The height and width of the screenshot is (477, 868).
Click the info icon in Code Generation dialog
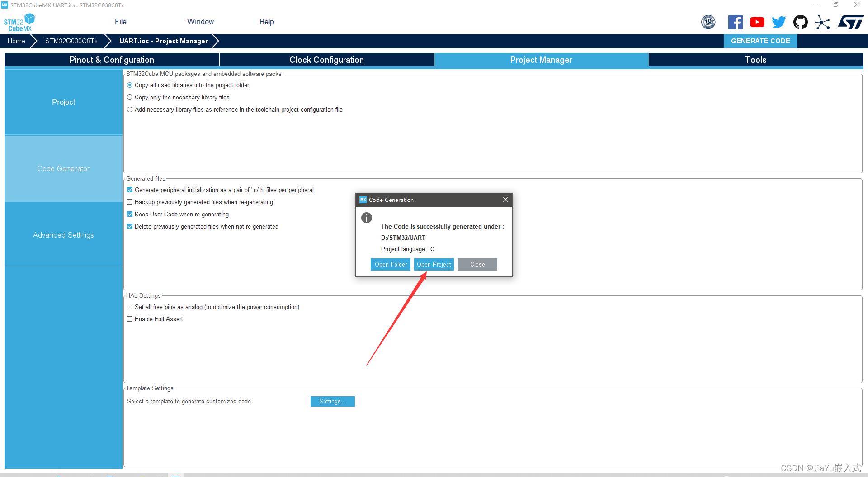tap(367, 218)
